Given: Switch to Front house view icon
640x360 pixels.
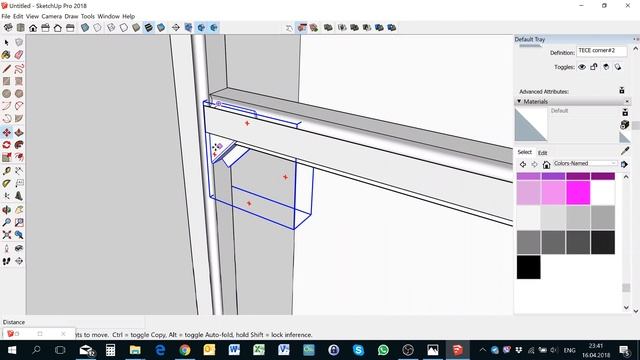Looking at the screenshot, I should [33, 28].
